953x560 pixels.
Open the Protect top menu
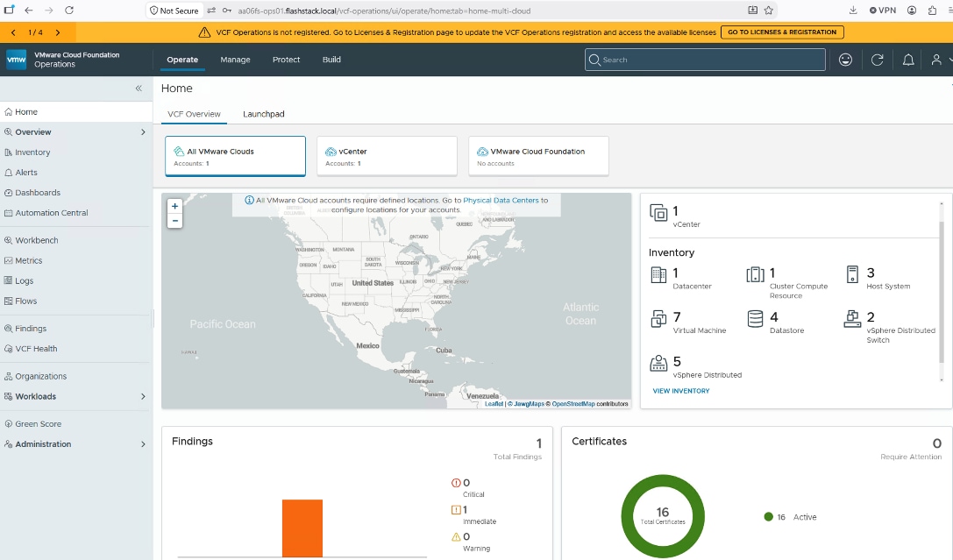pos(287,60)
